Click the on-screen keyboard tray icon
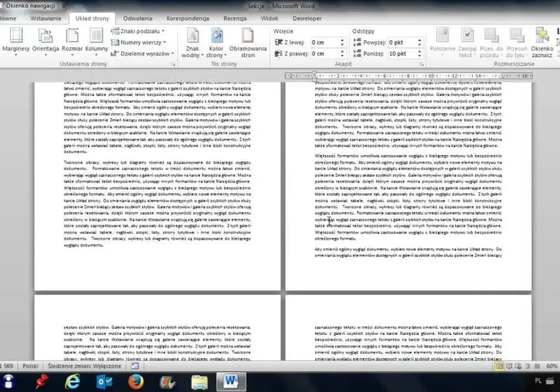This screenshot has width=560, height=392. [550, 381]
